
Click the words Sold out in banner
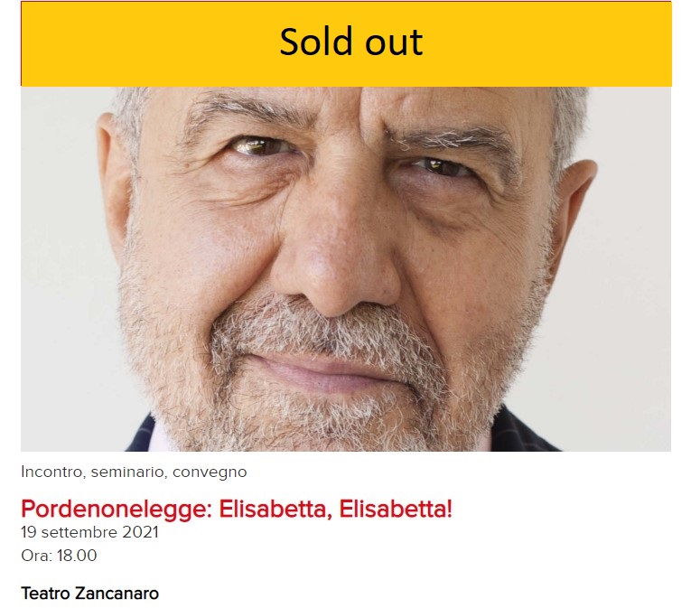click(x=350, y=42)
